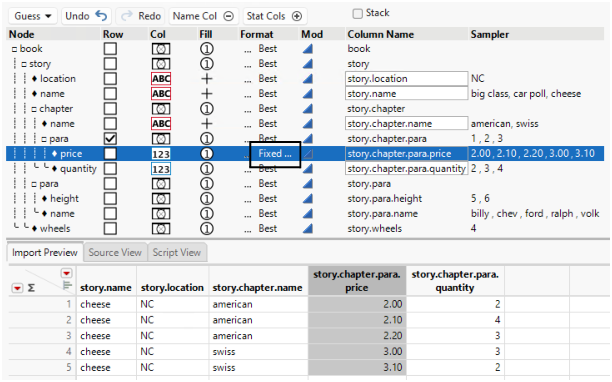Switch to the Source View tab

(x=115, y=253)
